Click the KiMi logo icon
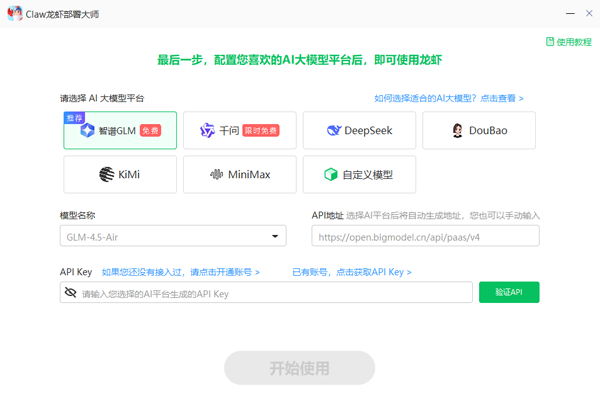Screen dimensions: 600x400 coord(106,175)
